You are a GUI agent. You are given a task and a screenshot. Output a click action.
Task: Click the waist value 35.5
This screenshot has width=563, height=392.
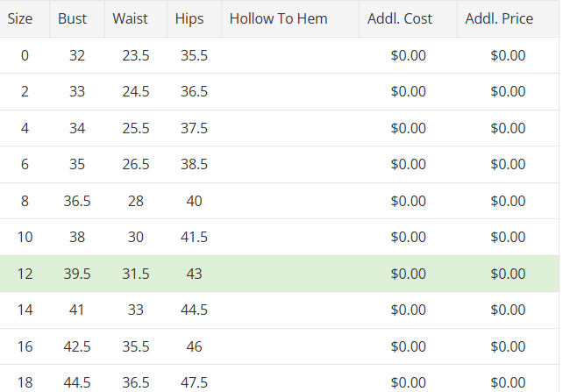(136, 346)
